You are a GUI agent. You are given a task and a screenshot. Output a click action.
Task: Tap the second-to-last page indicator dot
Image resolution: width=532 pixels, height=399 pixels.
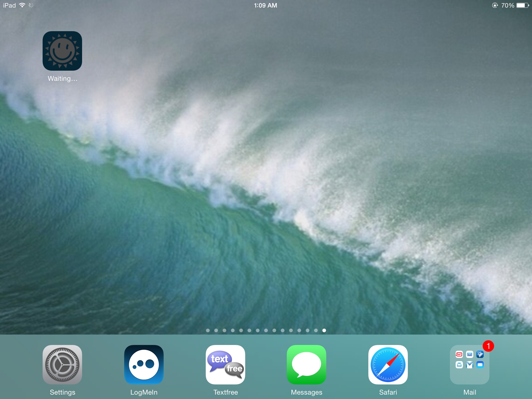click(316, 330)
